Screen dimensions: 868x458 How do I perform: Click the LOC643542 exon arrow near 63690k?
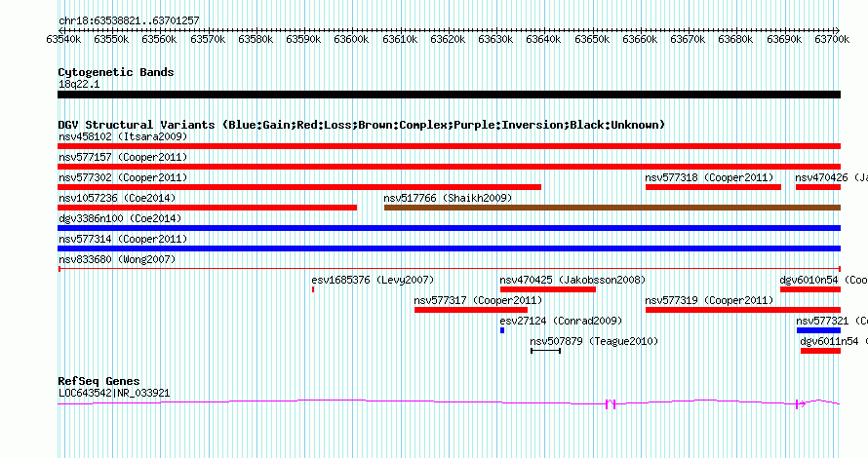801,404
